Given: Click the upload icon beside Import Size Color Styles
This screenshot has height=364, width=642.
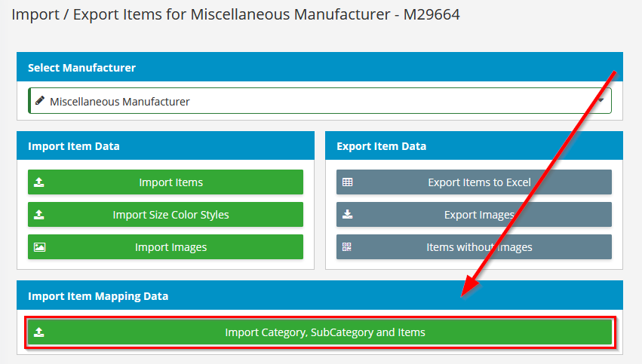Looking at the screenshot, I should 39,214.
